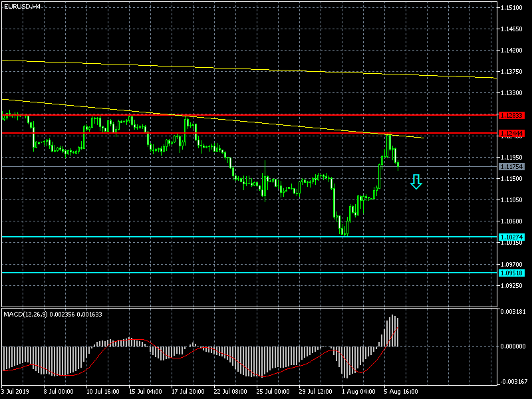Viewport: 532px width, 399px height.
Task: Click the 17 Jul 20:00 time label
Action: coord(188,391)
